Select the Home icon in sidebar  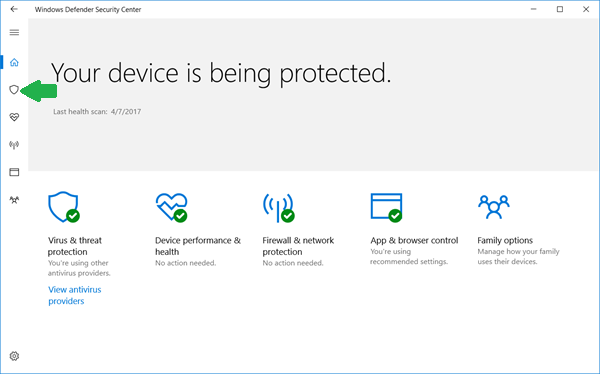pyautogui.click(x=14, y=62)
